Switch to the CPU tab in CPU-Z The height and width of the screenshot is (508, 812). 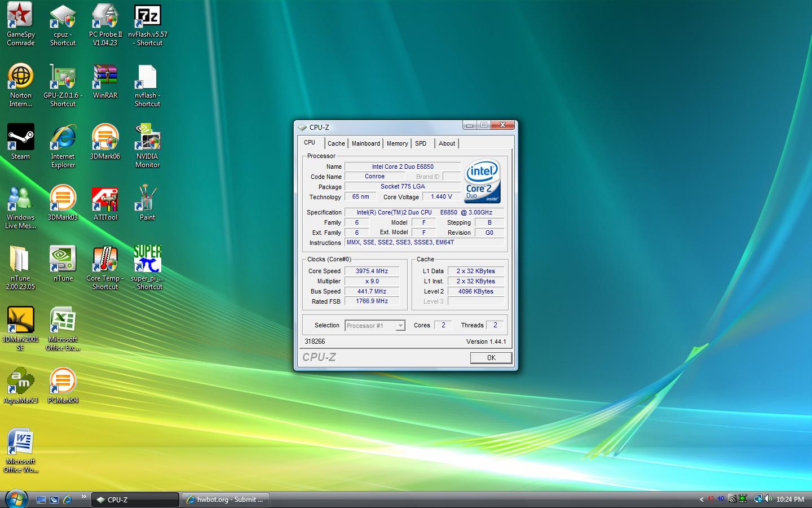tap(310, 142)
